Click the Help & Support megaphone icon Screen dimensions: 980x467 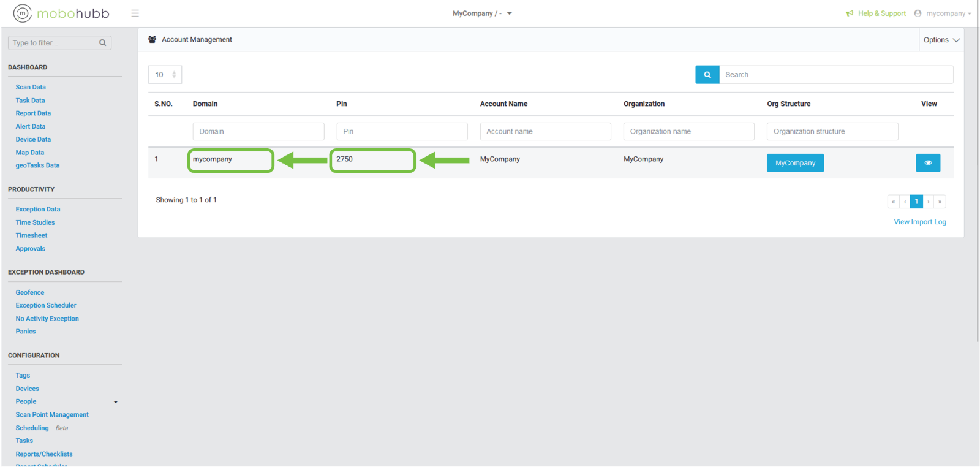pos(850,13)
